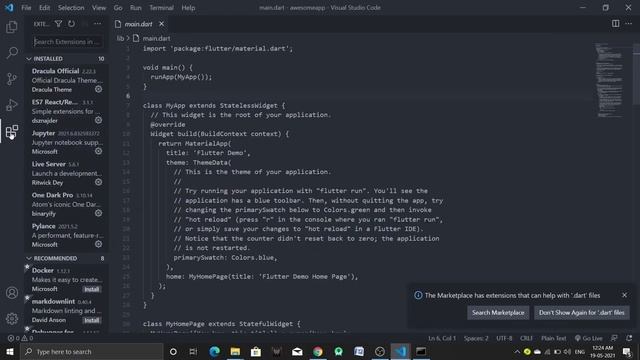
Task: Open Microsoft Edge from the taskbar
Action: (214, 351)
